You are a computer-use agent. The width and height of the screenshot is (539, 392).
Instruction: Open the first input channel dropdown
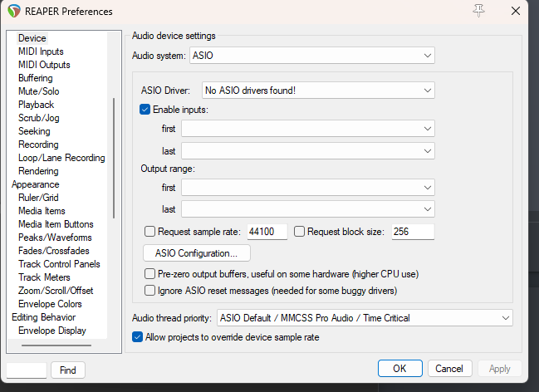(x=308, y=129)
